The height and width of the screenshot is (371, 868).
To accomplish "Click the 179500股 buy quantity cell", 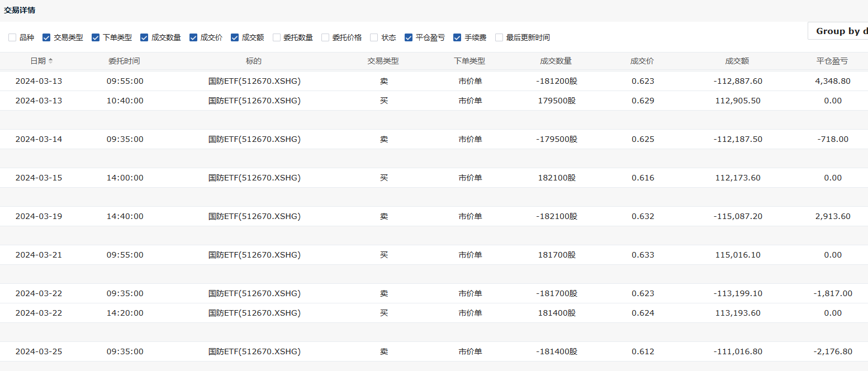I will pos(556,101).
